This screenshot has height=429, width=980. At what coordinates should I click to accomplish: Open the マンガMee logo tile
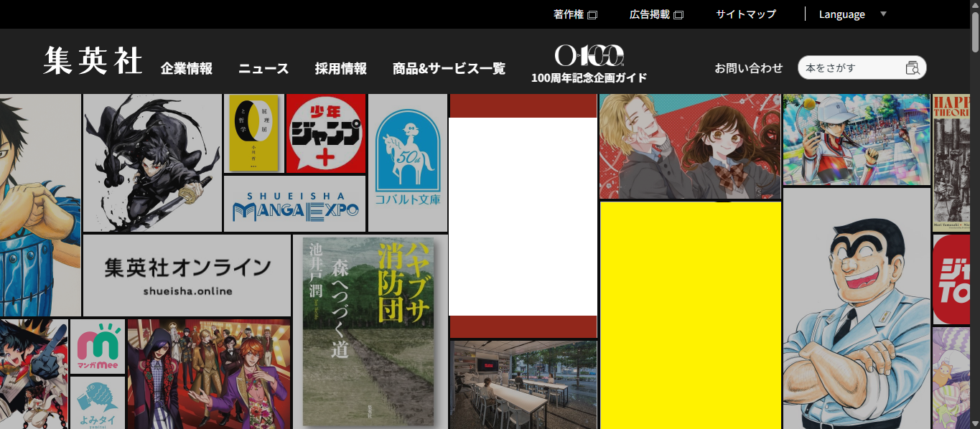tap(98, 346)
